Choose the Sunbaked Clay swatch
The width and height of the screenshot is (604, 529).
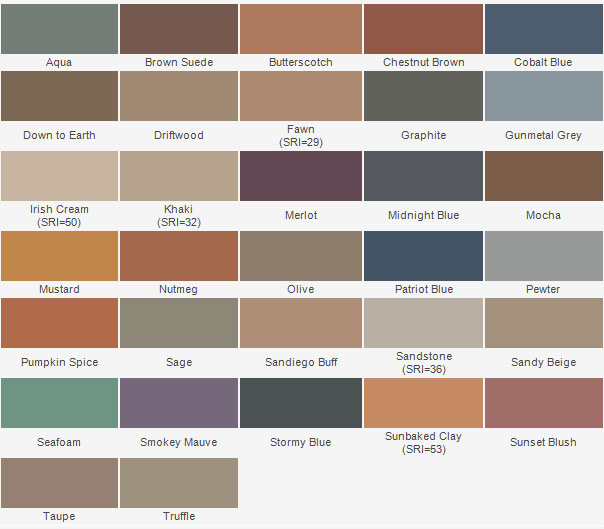pyautogui.click(x=423, y=403)
